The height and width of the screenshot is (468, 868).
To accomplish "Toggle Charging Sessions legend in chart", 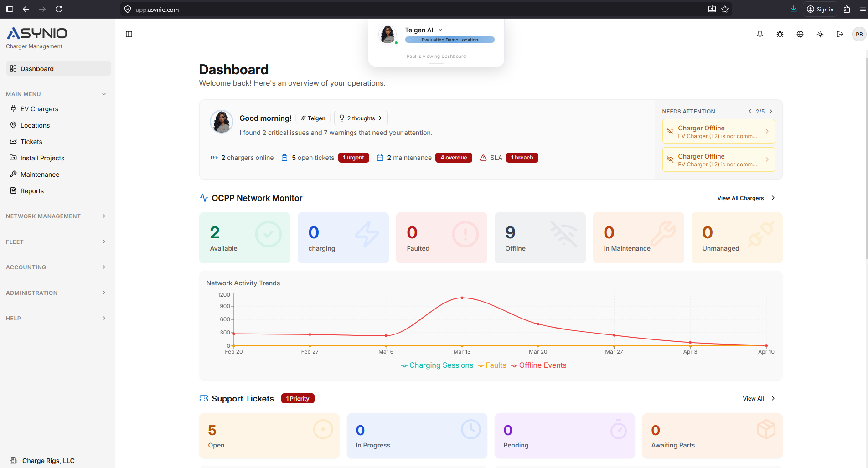I will pyautogui.click(x=437, y=365).
